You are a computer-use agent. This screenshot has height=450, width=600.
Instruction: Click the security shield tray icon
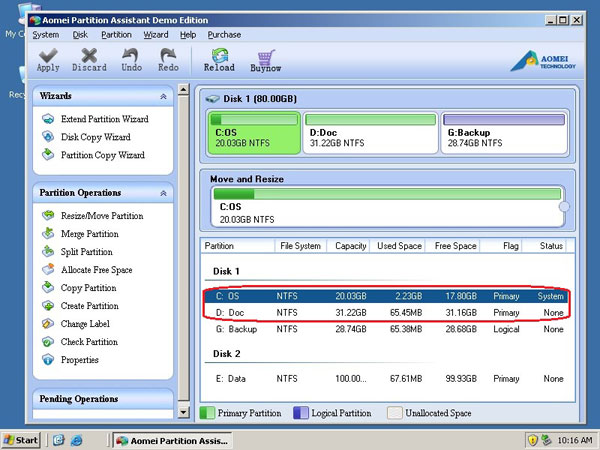532,440
